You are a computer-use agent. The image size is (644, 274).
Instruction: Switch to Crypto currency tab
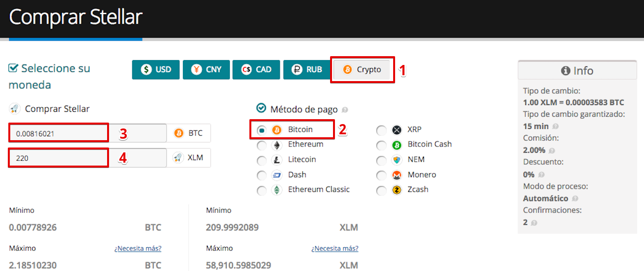click(x=362, y=70)
